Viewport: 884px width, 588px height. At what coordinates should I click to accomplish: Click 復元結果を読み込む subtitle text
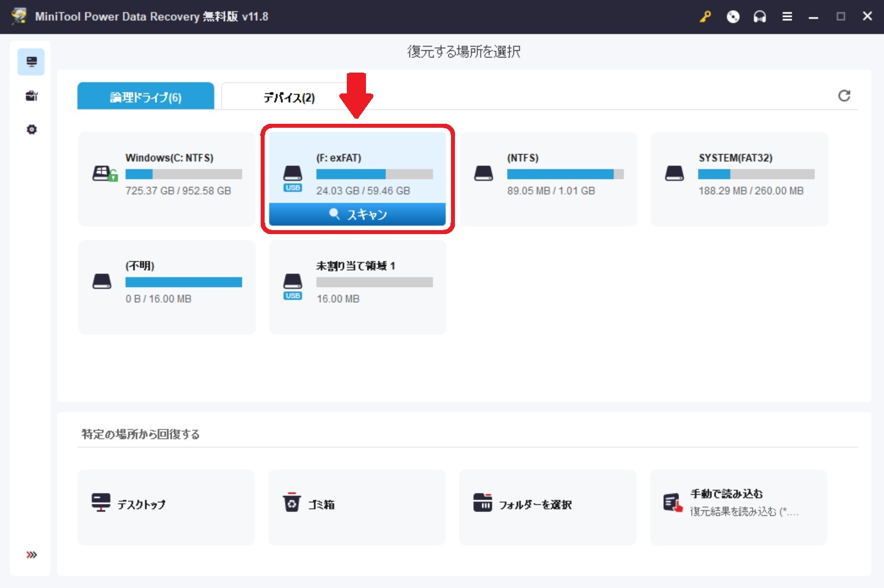743,511
